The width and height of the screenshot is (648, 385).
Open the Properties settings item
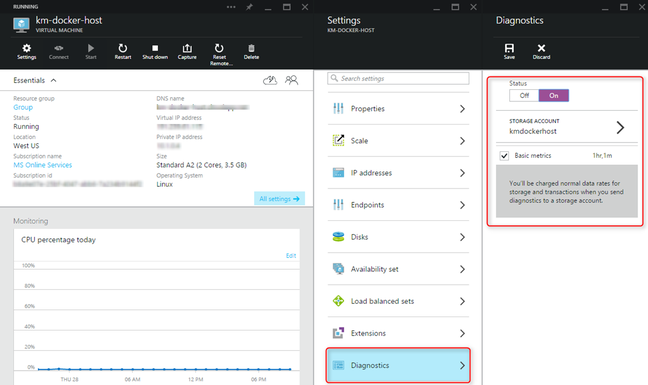pyautogui.click(x=398, y=109)
